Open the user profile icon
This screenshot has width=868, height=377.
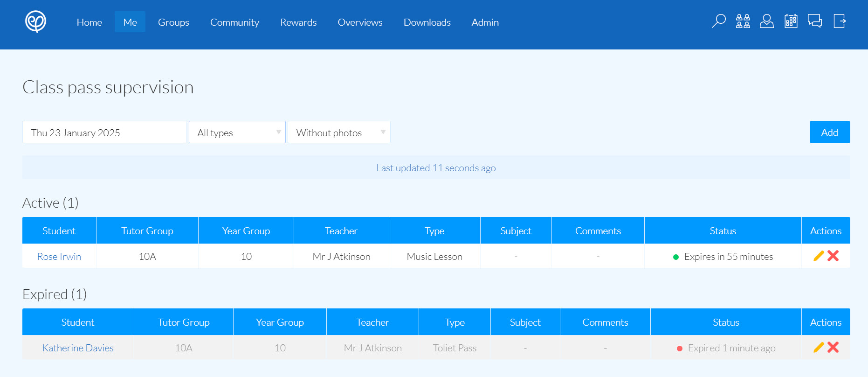(x=767, y=21)
